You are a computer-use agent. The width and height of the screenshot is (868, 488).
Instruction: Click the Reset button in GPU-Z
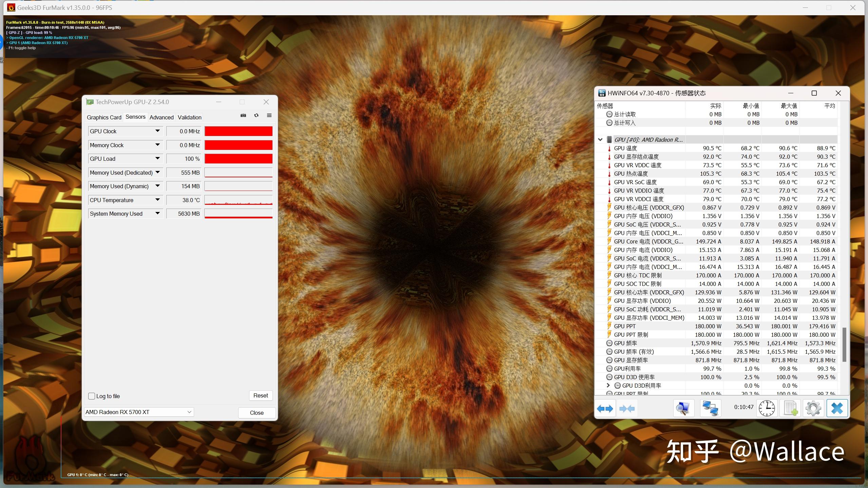pos(260,395)
